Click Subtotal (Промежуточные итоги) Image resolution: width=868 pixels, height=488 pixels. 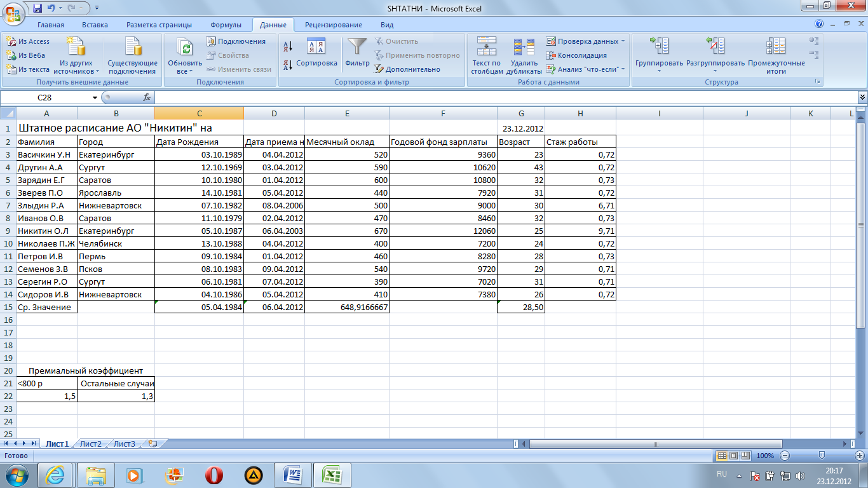776,55
